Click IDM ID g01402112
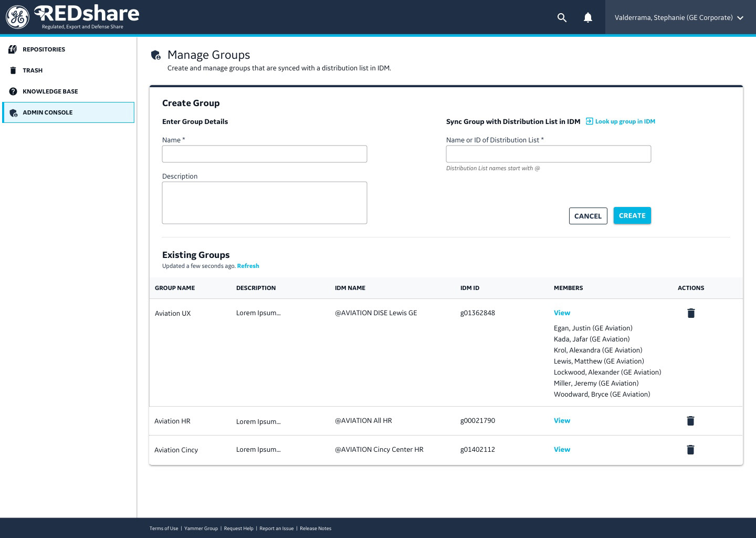Viewport: 756px width, 538px height. tap(478, 450)
